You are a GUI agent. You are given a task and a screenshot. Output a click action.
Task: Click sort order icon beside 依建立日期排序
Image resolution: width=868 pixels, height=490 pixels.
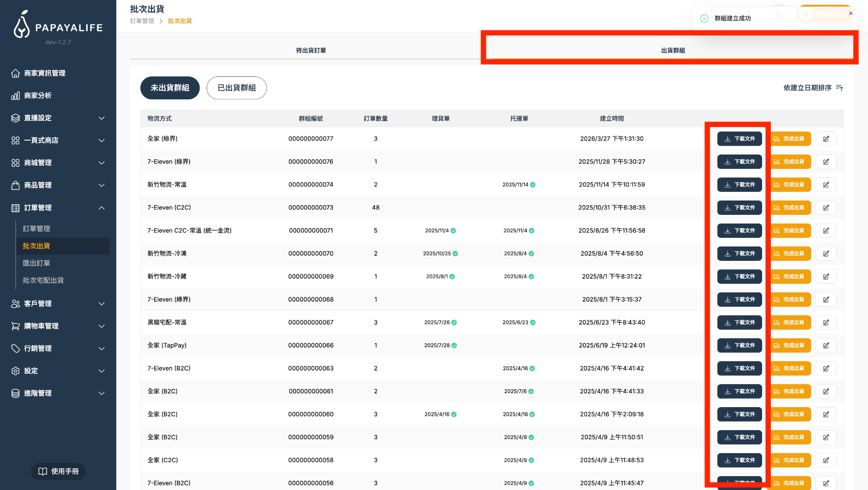839,88
